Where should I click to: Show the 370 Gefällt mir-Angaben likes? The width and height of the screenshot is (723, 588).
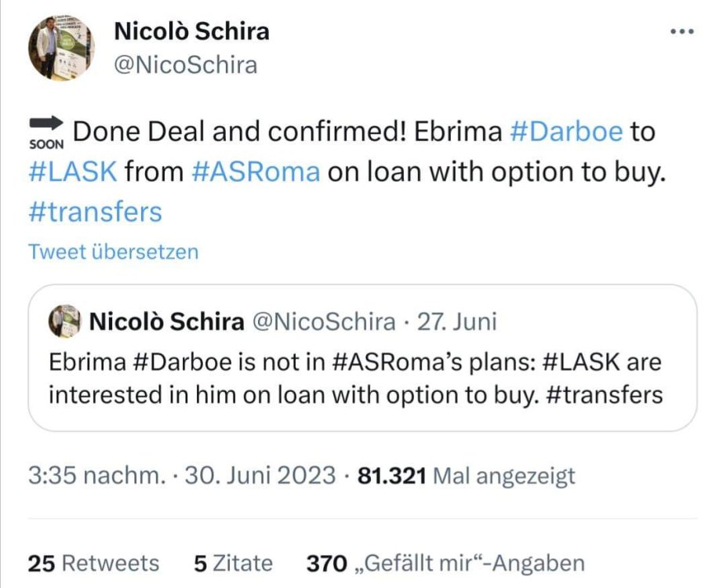pyautogui.click(x=445, y=563)
